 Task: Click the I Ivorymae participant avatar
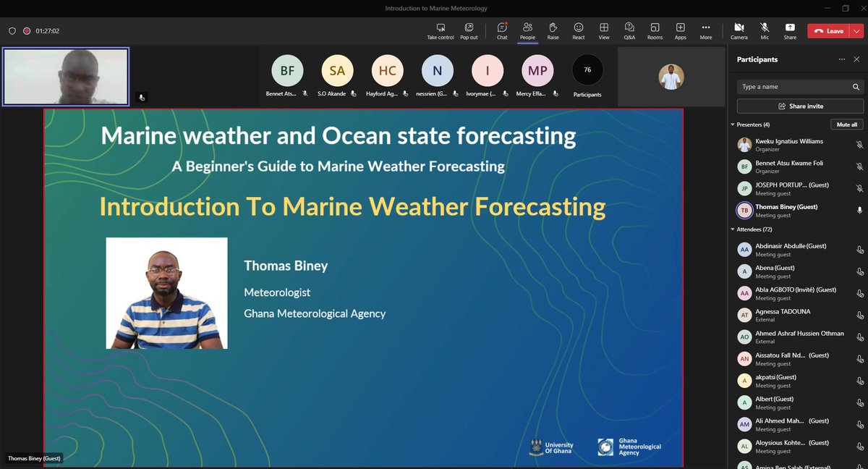[x=487, y=71]
